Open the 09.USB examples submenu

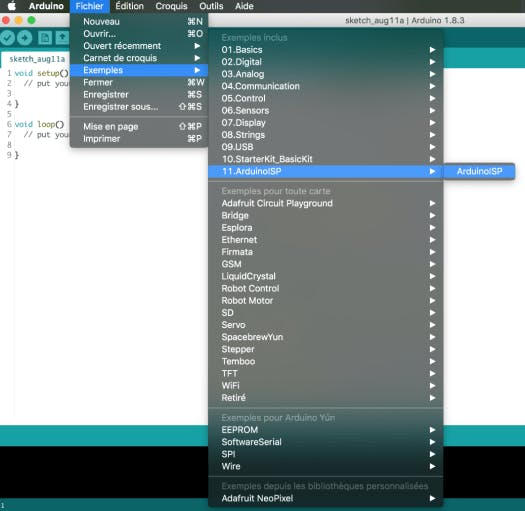coord(325,147)
